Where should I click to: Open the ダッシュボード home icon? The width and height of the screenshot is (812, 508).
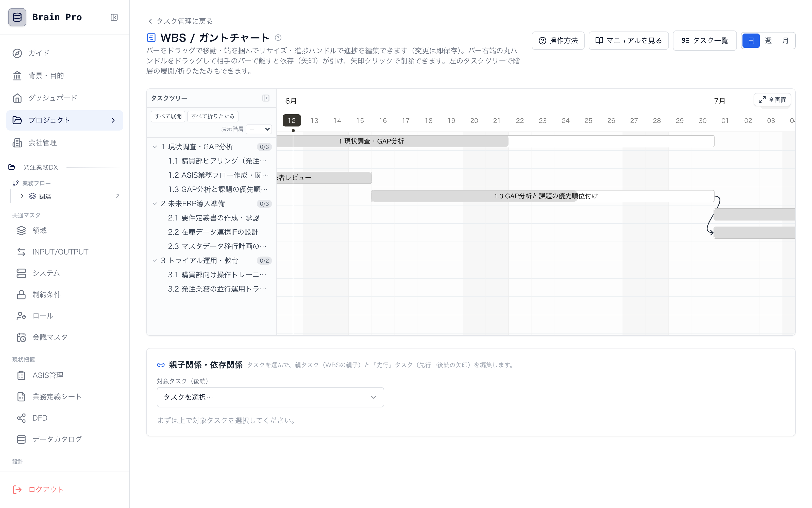[x=17, y=98]
